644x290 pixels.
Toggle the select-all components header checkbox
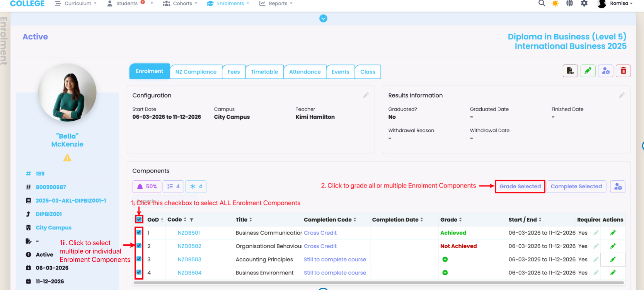pos(139,219)
